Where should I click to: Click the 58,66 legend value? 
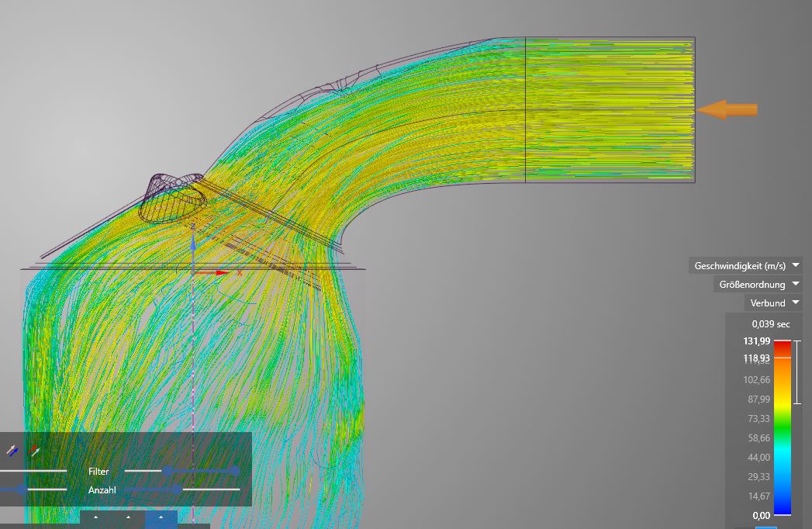point(758,437)
